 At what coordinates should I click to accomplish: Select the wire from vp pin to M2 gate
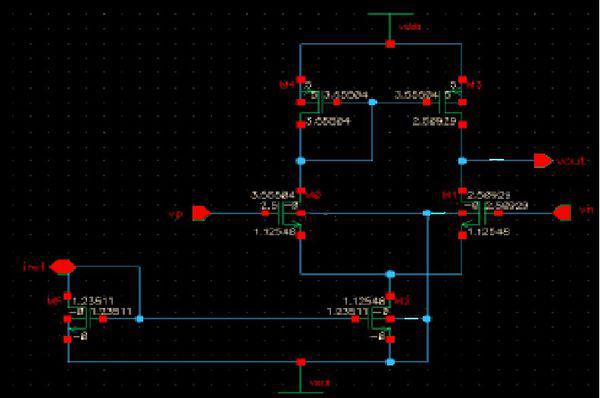click(x=236, y=213)
